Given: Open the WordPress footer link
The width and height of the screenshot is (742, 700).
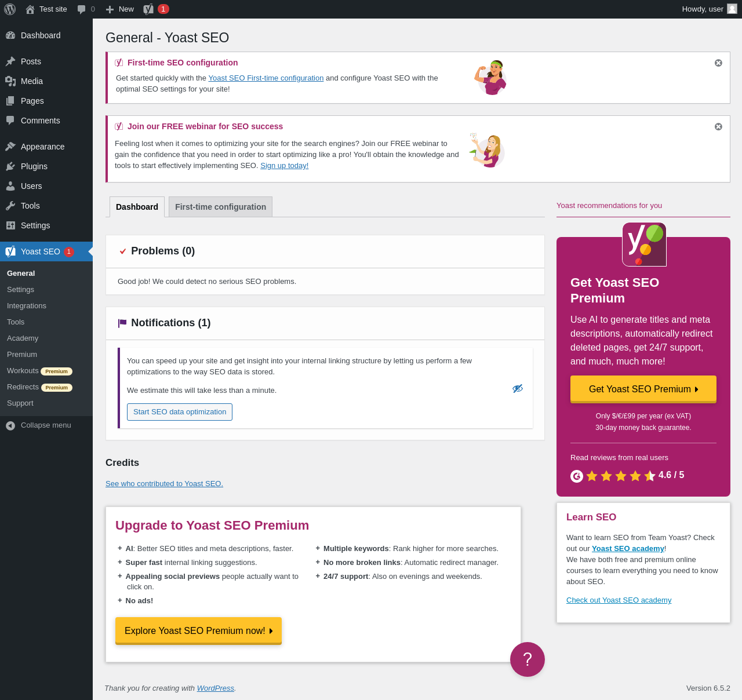Looking at the screenshot, I should click(216, 688).
